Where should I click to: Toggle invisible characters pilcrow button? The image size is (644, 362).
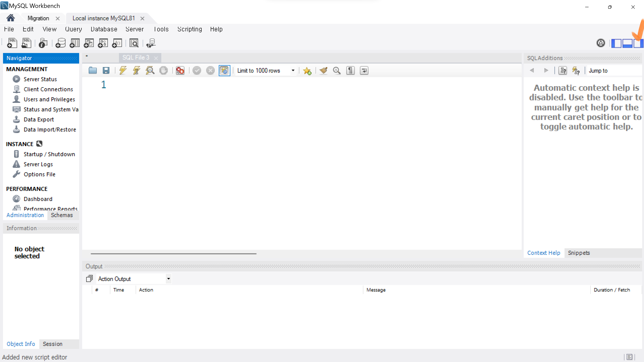click(350, 71)
